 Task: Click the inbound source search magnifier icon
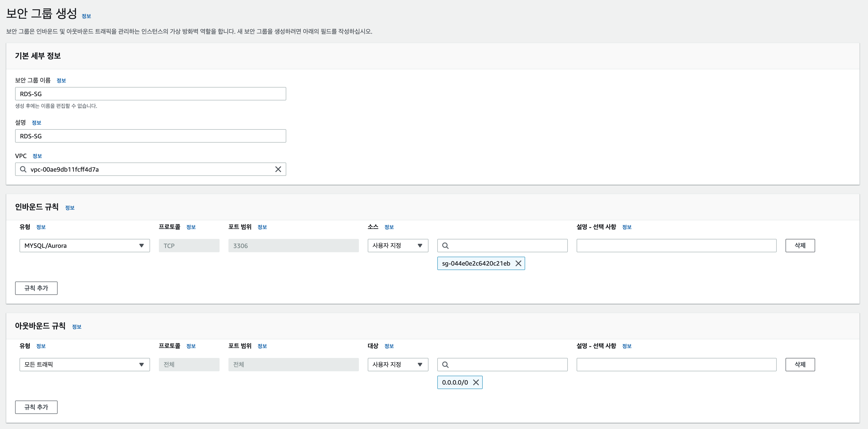[x=445, y=246]
